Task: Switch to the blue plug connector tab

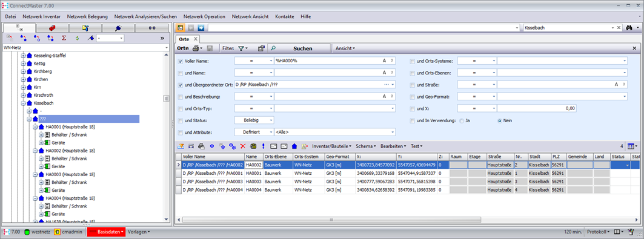Action: tap(118, 28)
